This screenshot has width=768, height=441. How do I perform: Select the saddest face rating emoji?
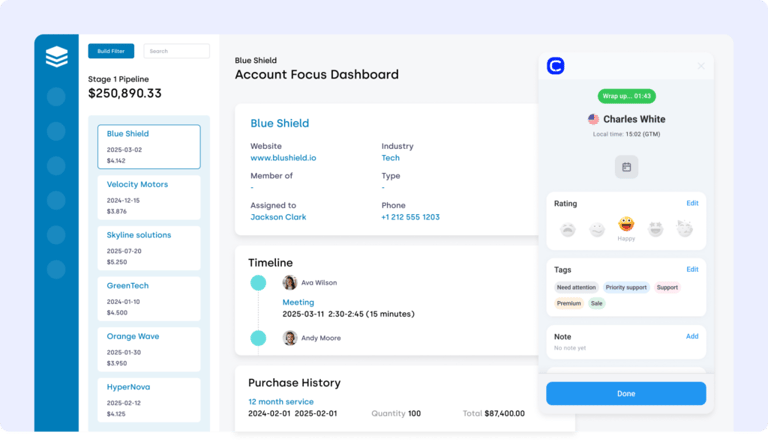coord(568,229)
